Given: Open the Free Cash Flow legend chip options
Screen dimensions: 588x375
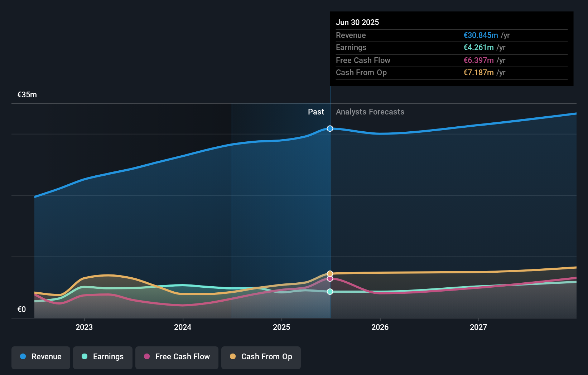Looking at the screenshot, I should click(x=177, y=357).
